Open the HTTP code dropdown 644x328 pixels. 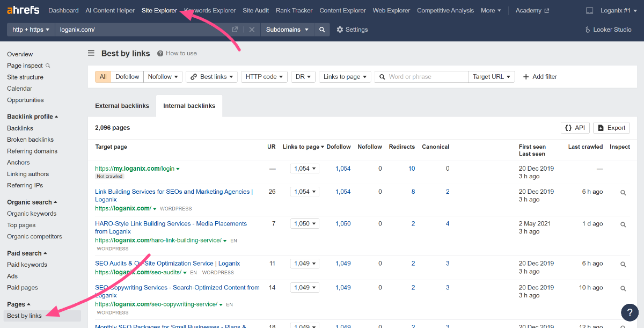pos(264,77)
